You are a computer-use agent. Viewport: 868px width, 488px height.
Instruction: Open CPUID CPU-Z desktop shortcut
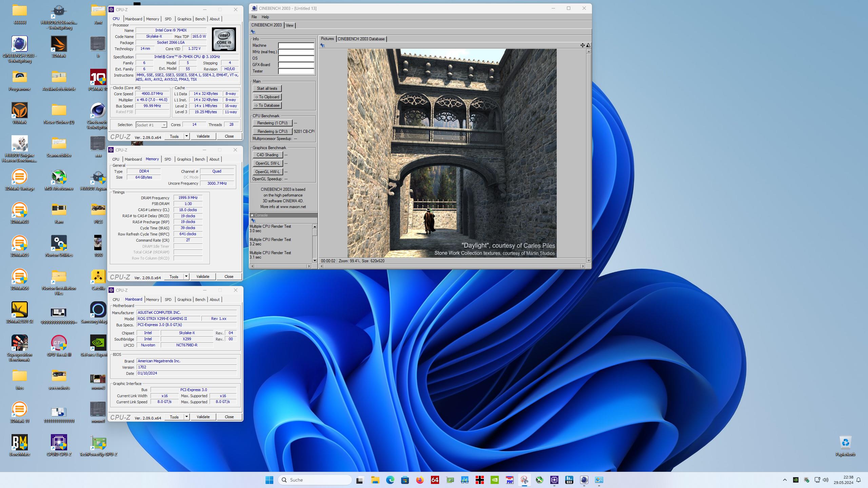point(59,445)
